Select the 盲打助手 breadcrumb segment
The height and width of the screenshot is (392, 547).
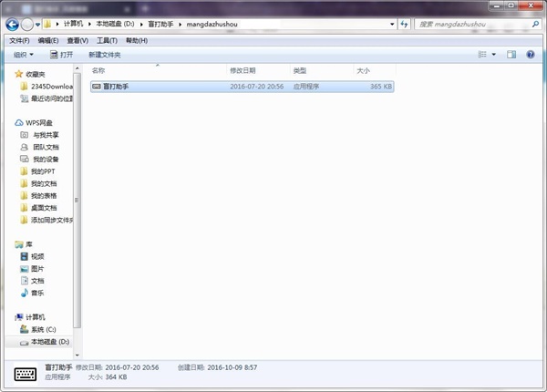160,24
